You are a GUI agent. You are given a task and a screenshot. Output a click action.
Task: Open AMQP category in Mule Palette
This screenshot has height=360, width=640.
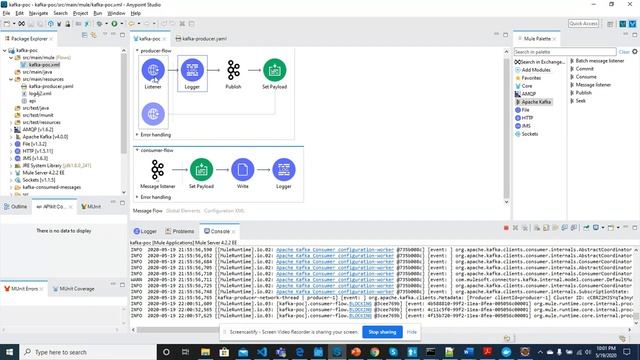point(525,94)
